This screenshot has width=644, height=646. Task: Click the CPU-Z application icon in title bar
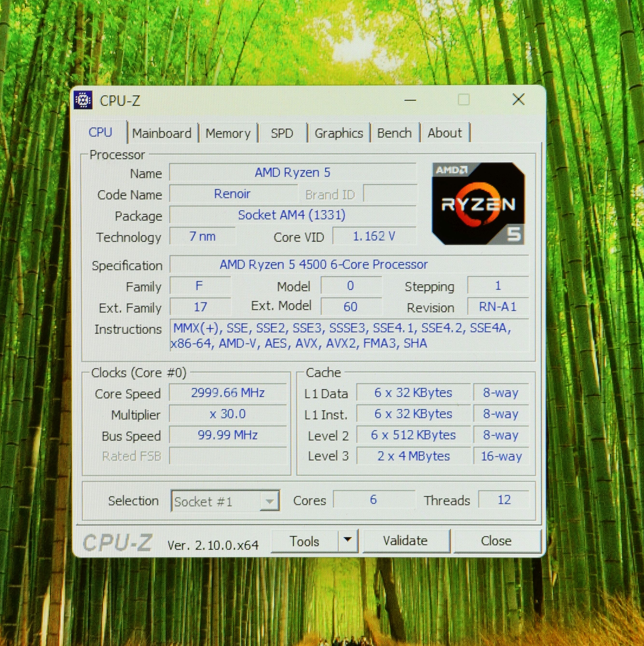(x=83, y=100)
